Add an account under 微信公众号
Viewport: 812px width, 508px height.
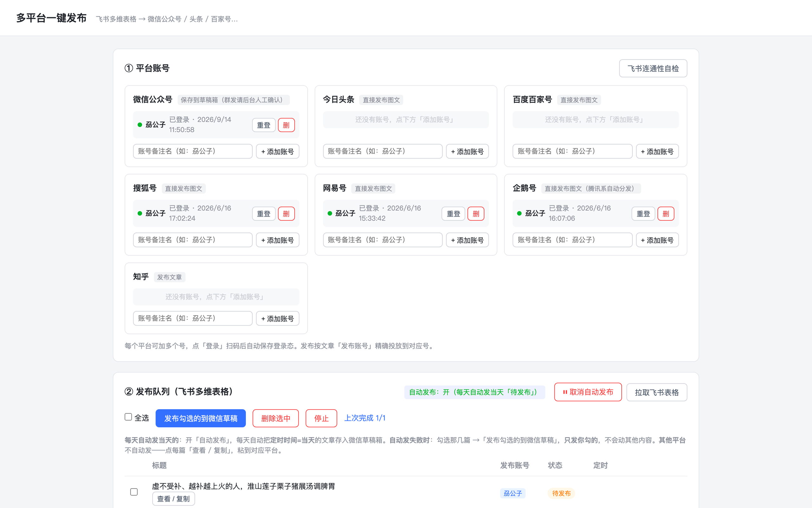pos(278,151)
